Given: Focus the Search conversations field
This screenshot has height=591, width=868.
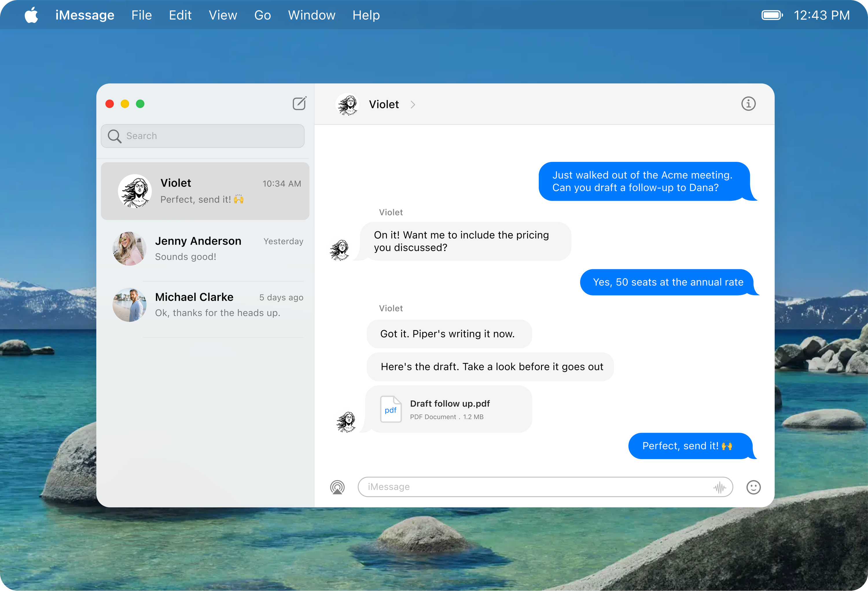Looking at the screenshot, I should tap(203, 136).
